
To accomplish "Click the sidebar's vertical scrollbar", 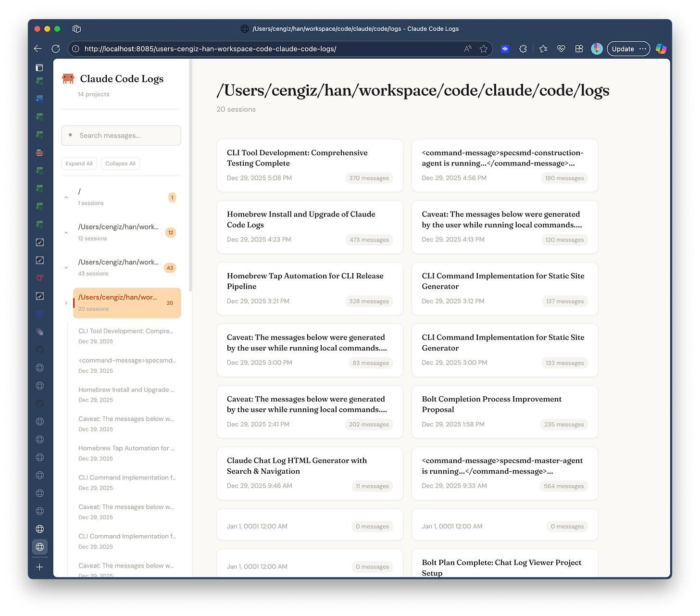I will [191, 176].
